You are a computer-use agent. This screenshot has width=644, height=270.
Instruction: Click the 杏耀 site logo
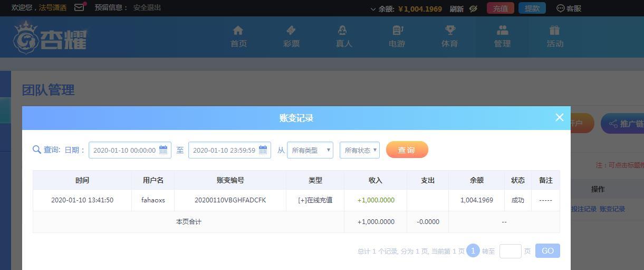tap(50, 37)
